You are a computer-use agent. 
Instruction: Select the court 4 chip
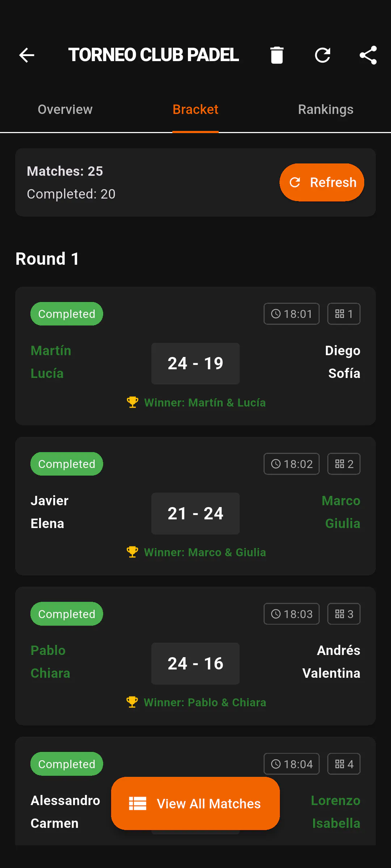(x=344, y=764)
